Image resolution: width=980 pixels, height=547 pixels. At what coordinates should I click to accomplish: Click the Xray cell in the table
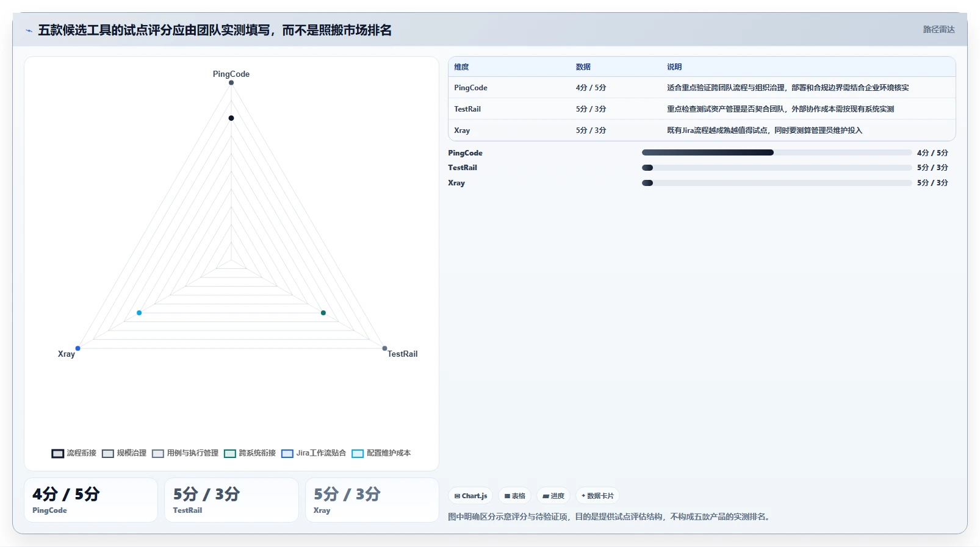tap(462, 130)
